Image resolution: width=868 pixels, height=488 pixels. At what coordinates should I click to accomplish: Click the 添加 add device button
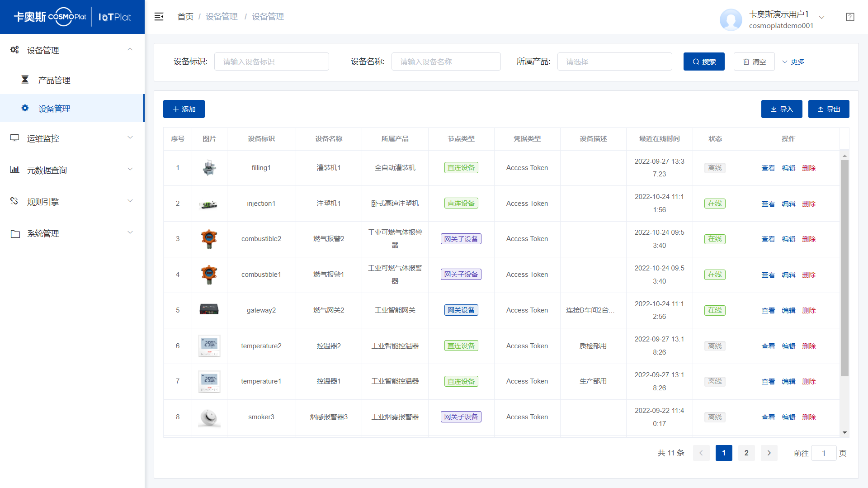coord(184,109)
